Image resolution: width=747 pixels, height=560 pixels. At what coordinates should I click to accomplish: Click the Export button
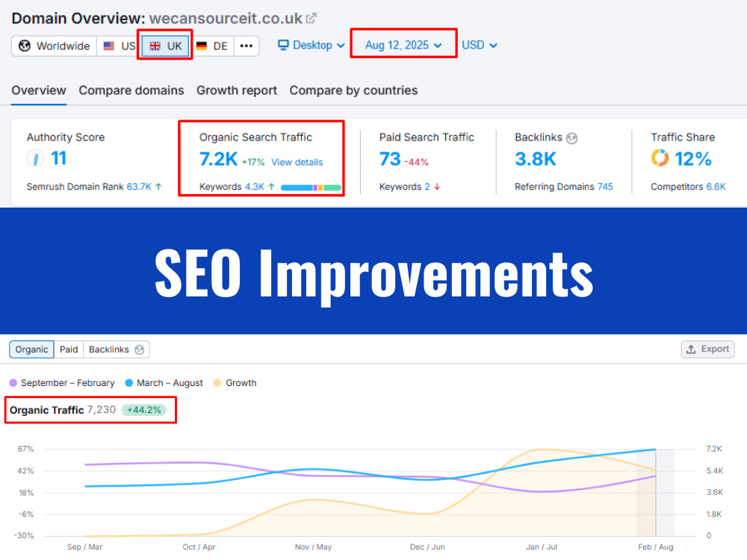pos(707,349)
